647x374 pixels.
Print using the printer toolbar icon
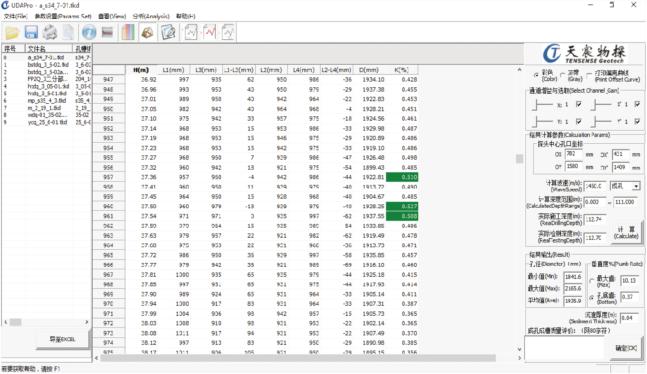[50, 32]
